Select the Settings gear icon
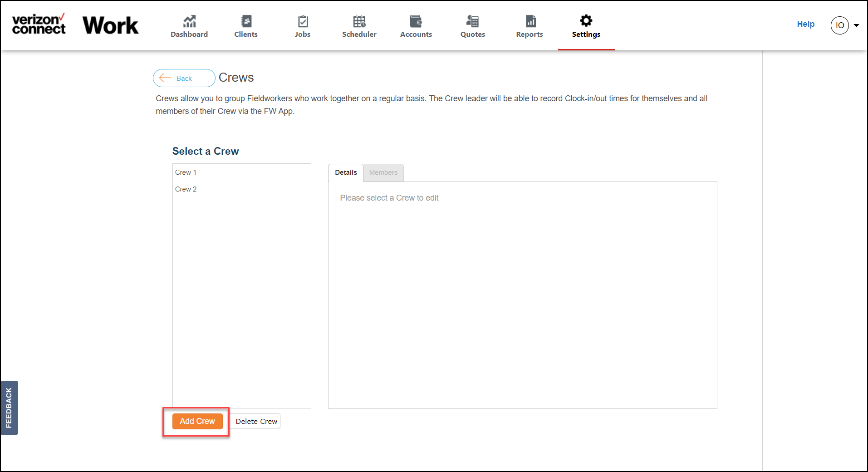Screen dimensions: 868x472 (x=586, y=20)
